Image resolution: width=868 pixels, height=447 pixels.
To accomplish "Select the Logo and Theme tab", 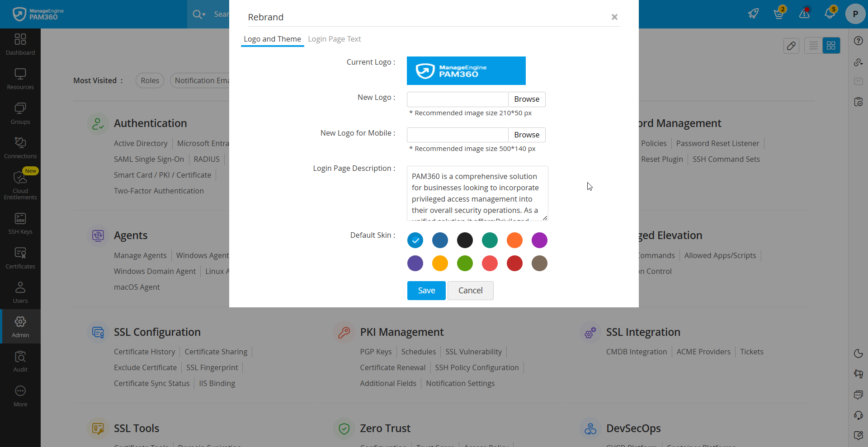I will click(x=272, y=39).
